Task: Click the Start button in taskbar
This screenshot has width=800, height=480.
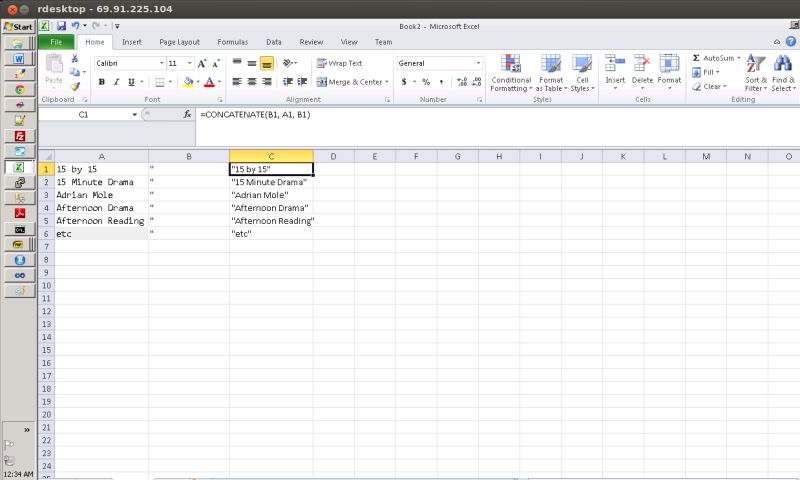Action: (x=18, y=27)
